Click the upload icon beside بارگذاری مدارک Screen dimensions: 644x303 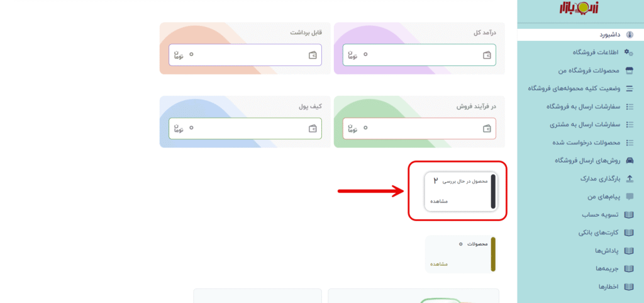630,179
